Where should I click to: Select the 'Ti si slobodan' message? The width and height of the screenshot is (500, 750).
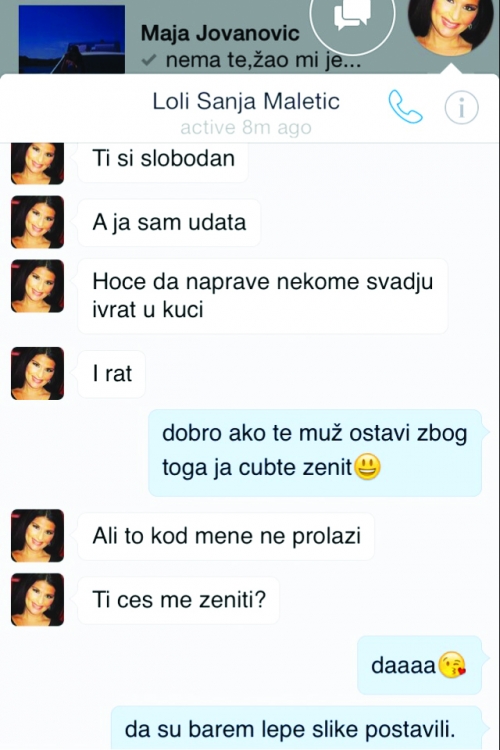[163, 160]
